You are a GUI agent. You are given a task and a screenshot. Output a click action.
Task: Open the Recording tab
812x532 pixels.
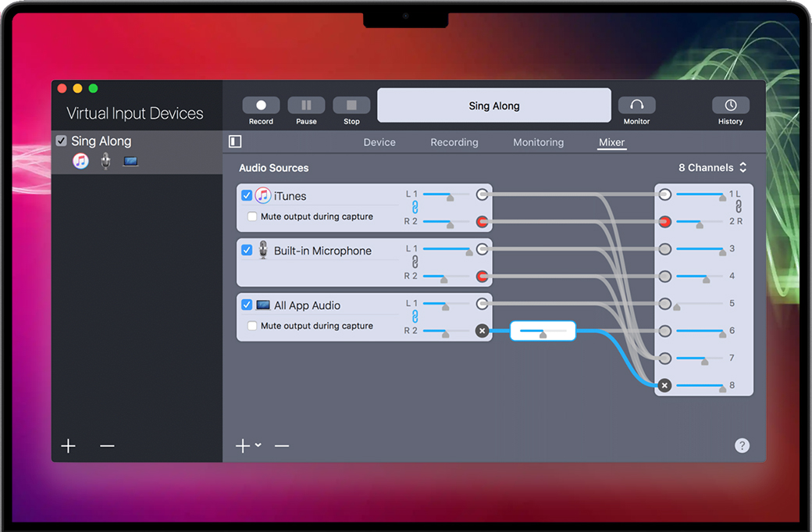point(454,142)
